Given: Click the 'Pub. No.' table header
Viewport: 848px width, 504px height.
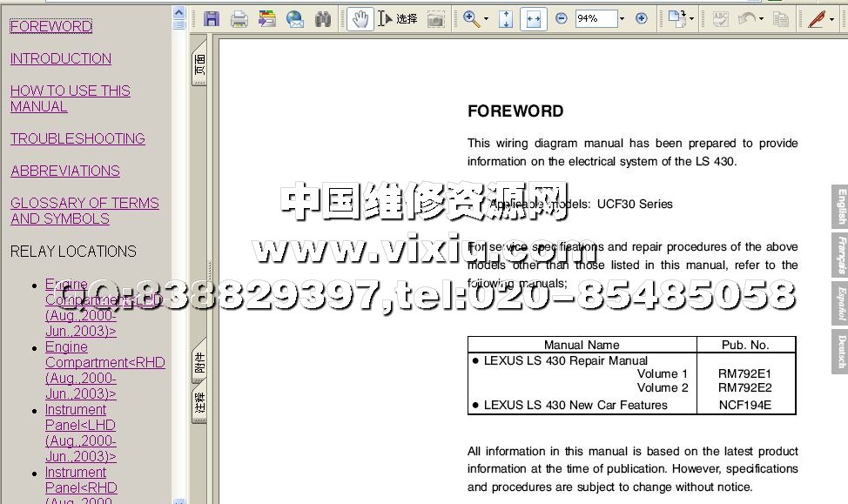Looking at the screenshot, I should (x=745, y=345).
